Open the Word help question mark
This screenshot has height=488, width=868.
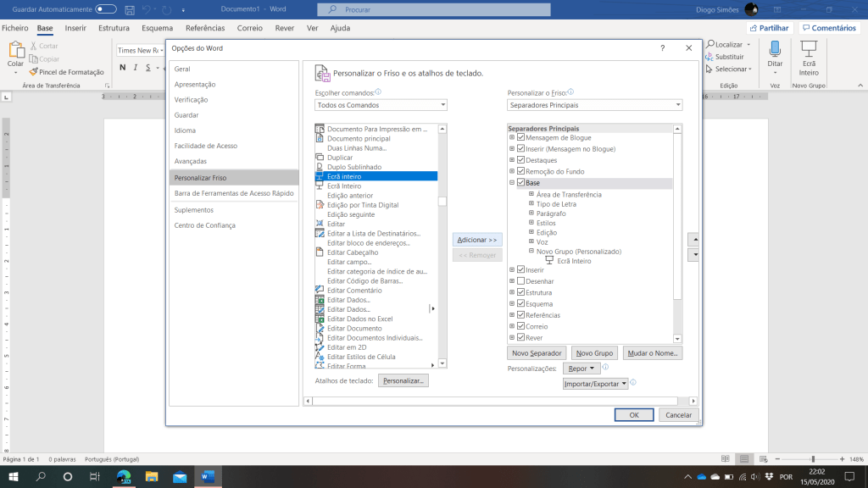point(662,48)
